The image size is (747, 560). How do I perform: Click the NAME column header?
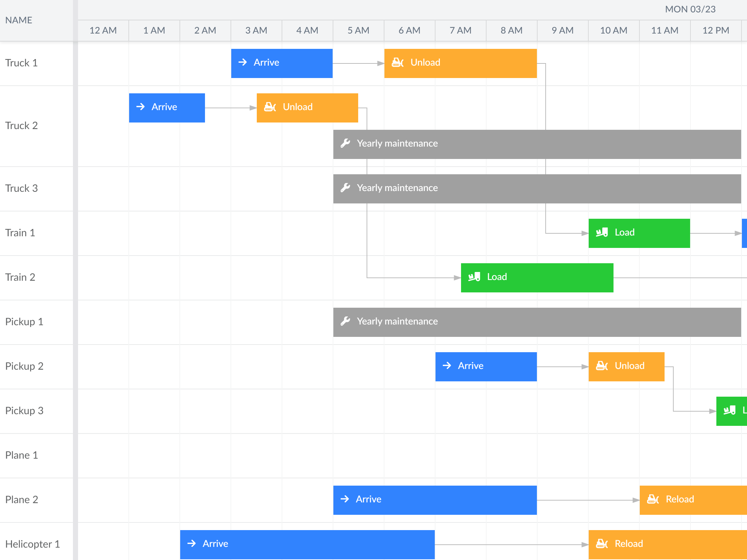(36, 20)
